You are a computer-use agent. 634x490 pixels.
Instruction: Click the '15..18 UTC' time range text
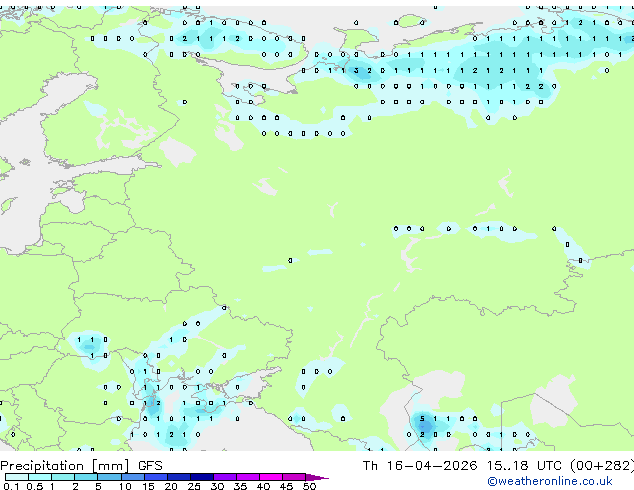click(x=524, y=466)
